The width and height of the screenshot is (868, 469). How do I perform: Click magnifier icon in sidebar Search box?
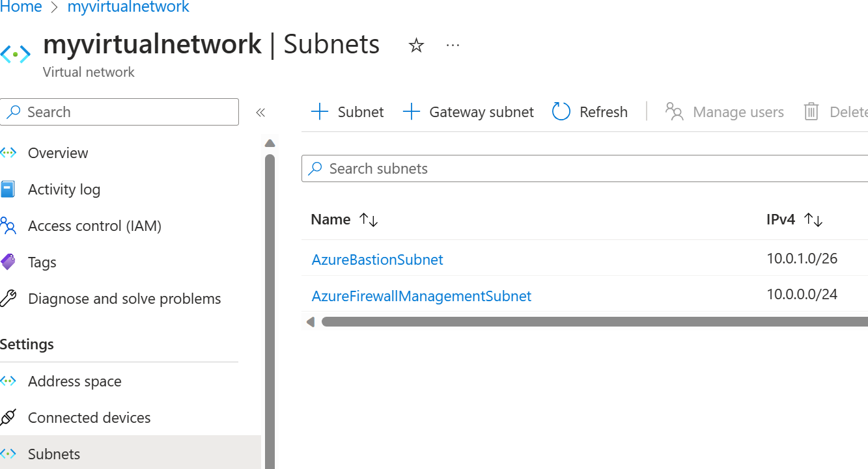[13, 112]
